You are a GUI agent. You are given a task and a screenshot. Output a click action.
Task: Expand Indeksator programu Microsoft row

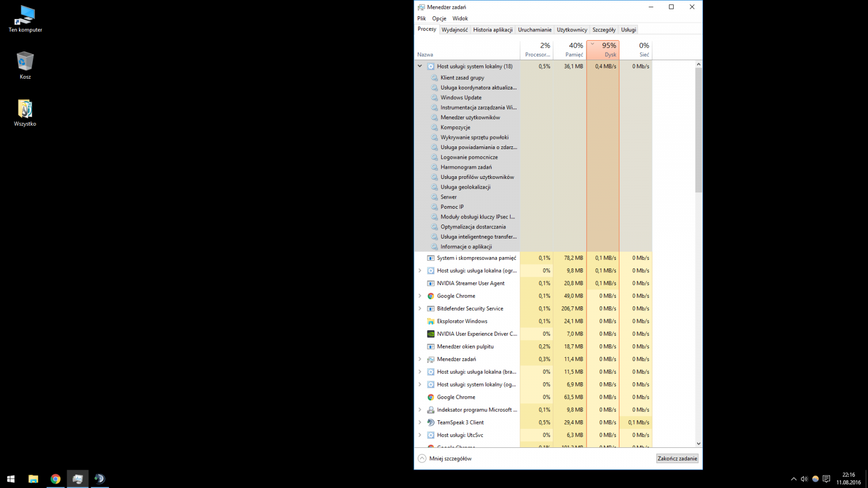pyautogui.click(x=419, y=410)
